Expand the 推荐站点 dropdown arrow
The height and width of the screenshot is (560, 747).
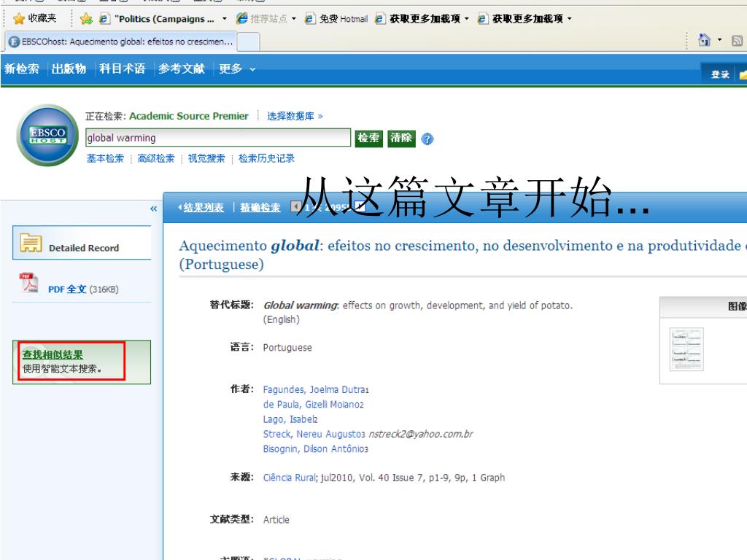click(x=294, y=18)
